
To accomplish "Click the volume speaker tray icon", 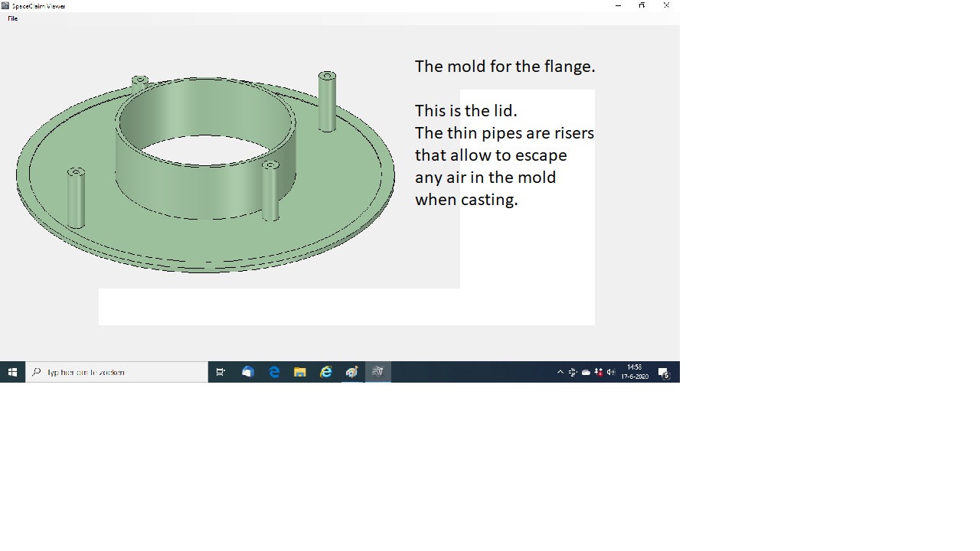I will pyautogui.click(x=611, y=372).
